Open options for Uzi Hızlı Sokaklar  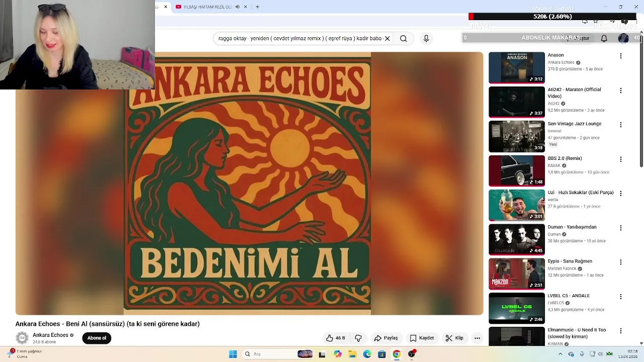[x=621, y=194]
